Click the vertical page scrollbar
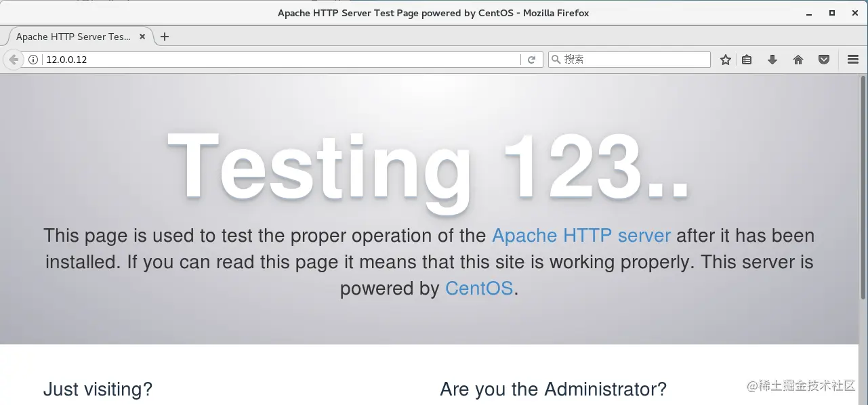This screenshot has width=868, height=405. click(863, 190)
